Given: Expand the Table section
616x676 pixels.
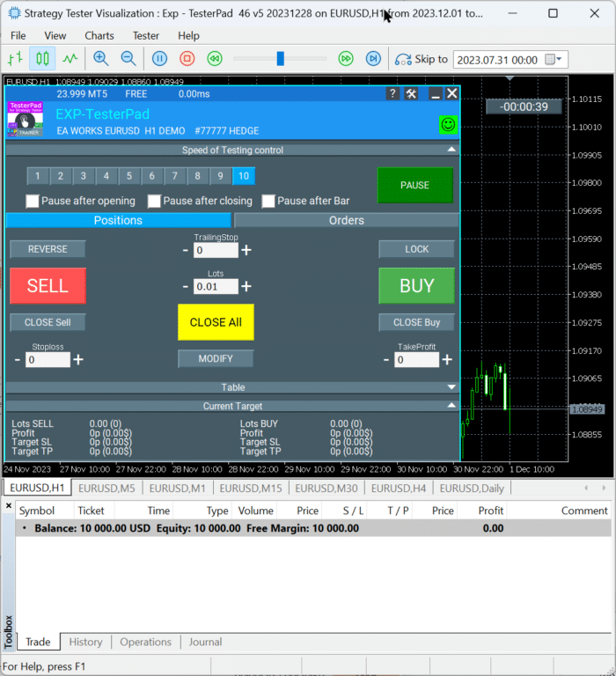Looking at the screenshot, I should [451, 387].
